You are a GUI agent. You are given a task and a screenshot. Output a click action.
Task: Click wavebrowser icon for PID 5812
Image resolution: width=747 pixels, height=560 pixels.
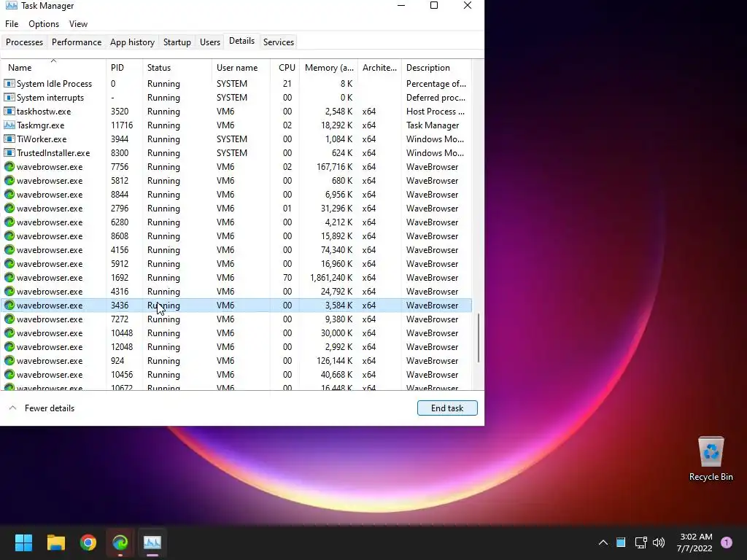pos(9,181)
